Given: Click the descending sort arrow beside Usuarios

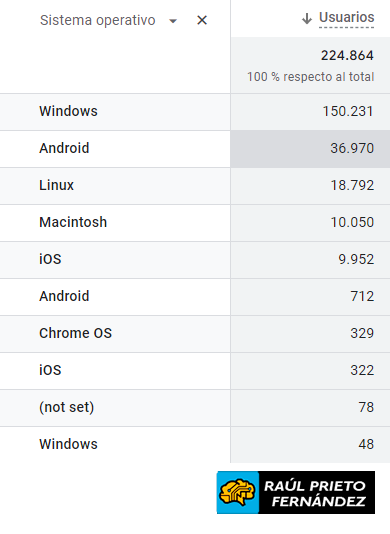Looking at the screenshot, I should tap(307, 19).
